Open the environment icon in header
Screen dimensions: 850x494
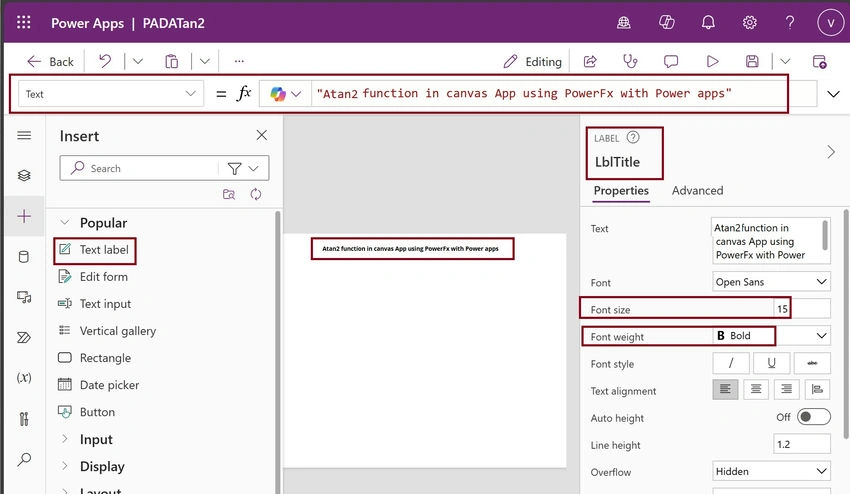[x=624, y=22]
